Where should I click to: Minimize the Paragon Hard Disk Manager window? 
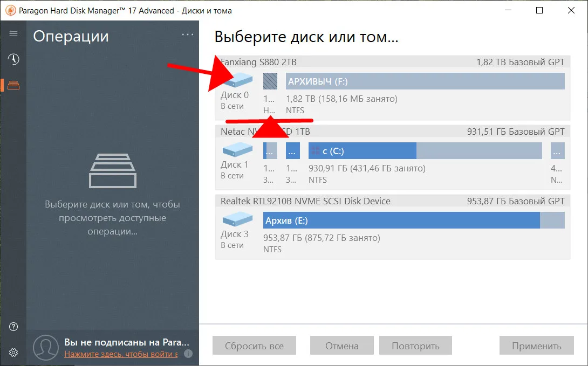[x=508, y=10]
